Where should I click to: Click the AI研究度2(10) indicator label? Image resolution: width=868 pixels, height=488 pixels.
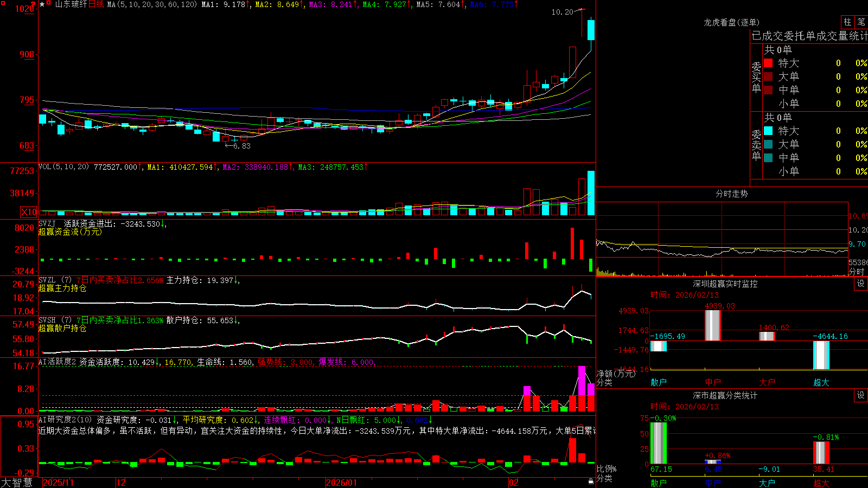[65, 420]
